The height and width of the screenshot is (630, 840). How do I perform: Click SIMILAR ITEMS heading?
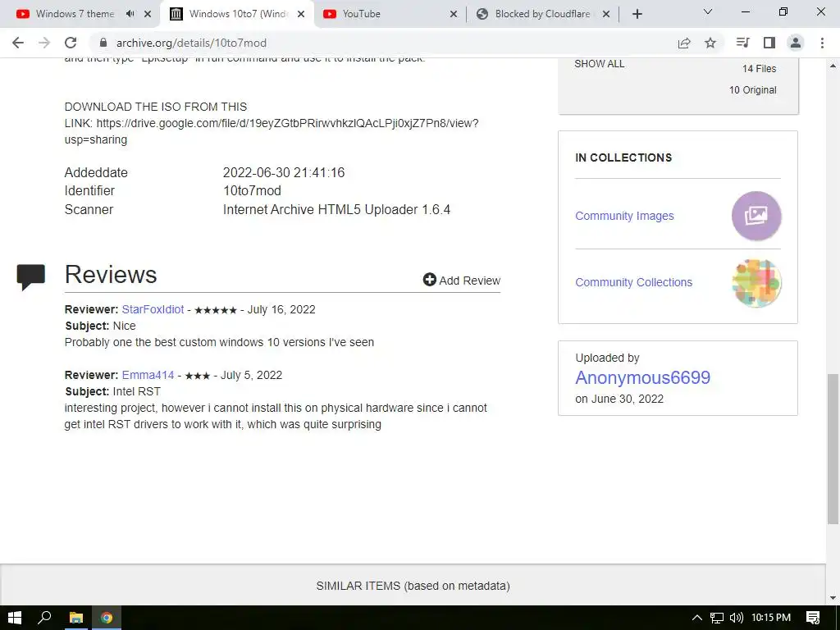(413, 586)
